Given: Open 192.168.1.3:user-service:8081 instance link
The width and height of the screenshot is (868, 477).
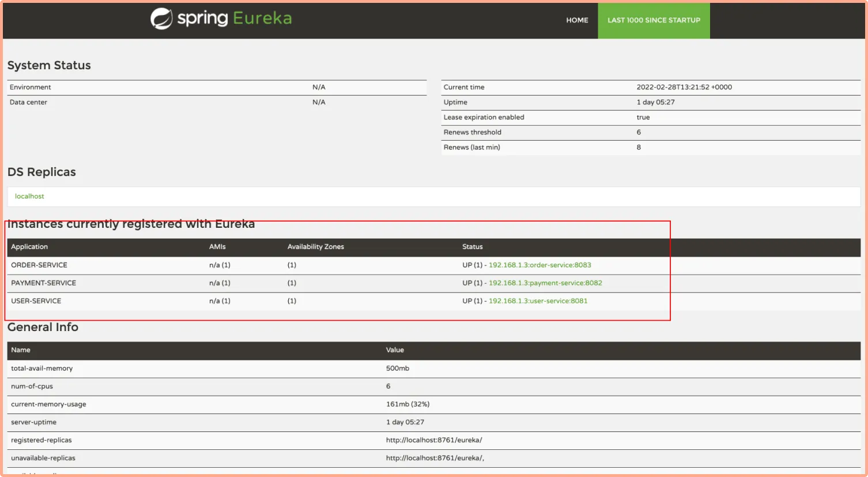Looking at the screenshot, I should pos(538,301).
